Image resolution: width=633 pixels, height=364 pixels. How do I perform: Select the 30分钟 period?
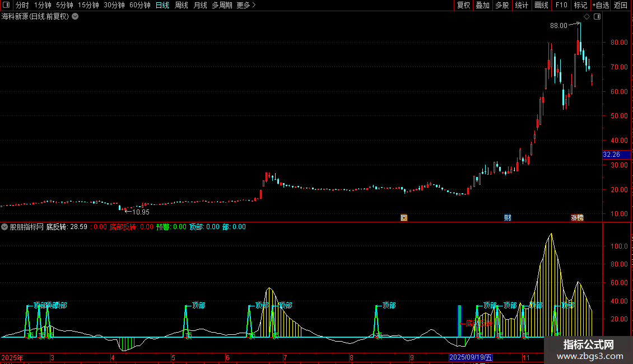click(114, 5)
